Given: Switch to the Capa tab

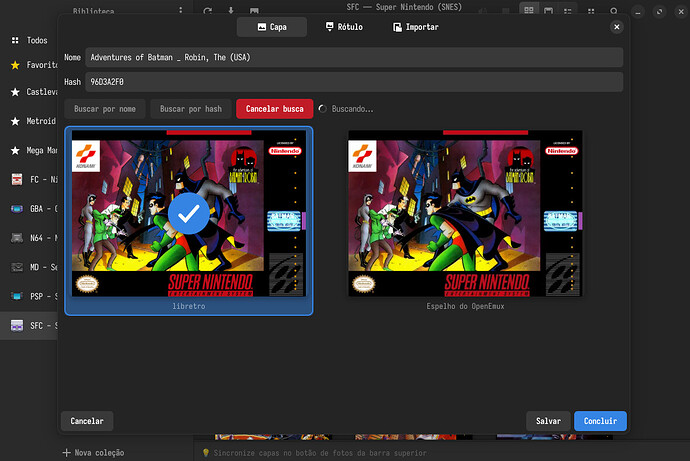Looking at the screenshot, I should click(272, 27).
